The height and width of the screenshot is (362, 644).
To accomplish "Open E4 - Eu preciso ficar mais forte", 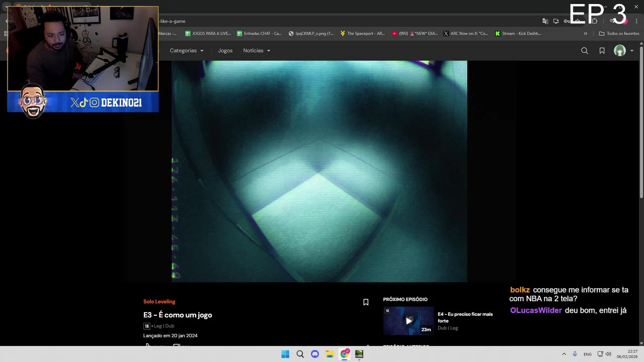I will point(465,317).
